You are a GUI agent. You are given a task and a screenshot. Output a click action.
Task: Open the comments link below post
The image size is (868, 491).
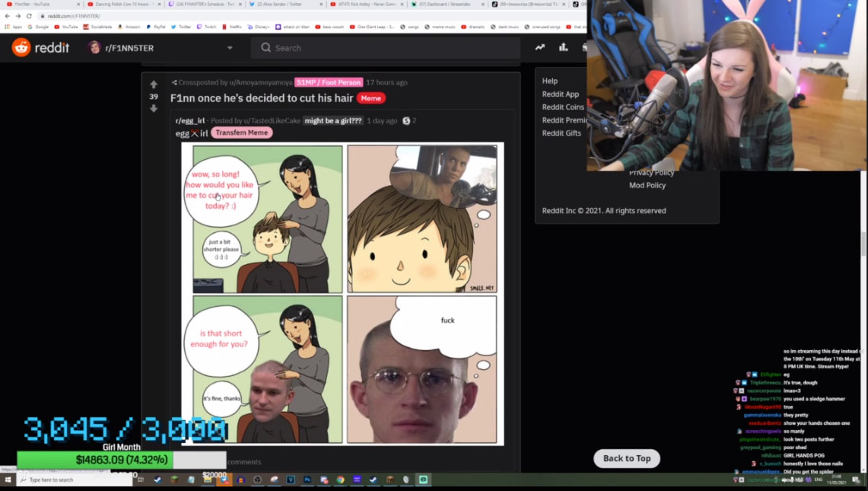point(244,461)
